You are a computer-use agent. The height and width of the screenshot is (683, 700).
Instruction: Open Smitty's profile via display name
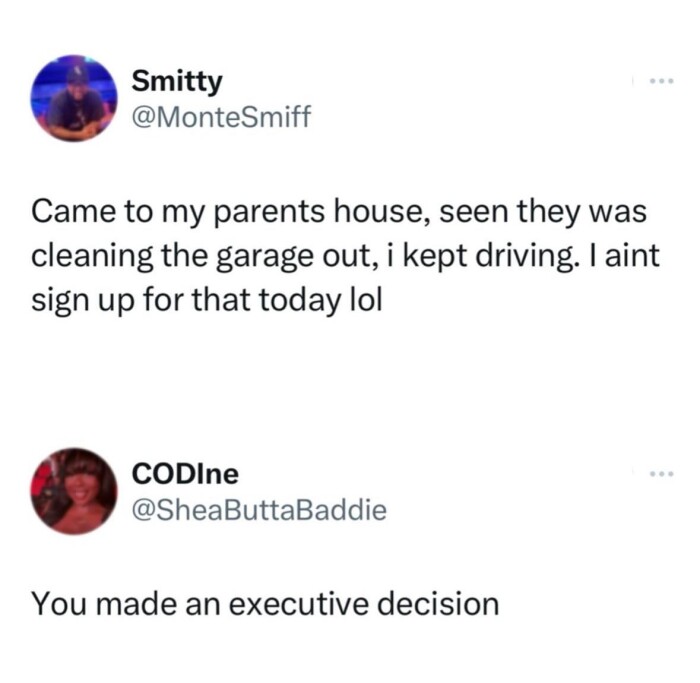pos(178,83)
